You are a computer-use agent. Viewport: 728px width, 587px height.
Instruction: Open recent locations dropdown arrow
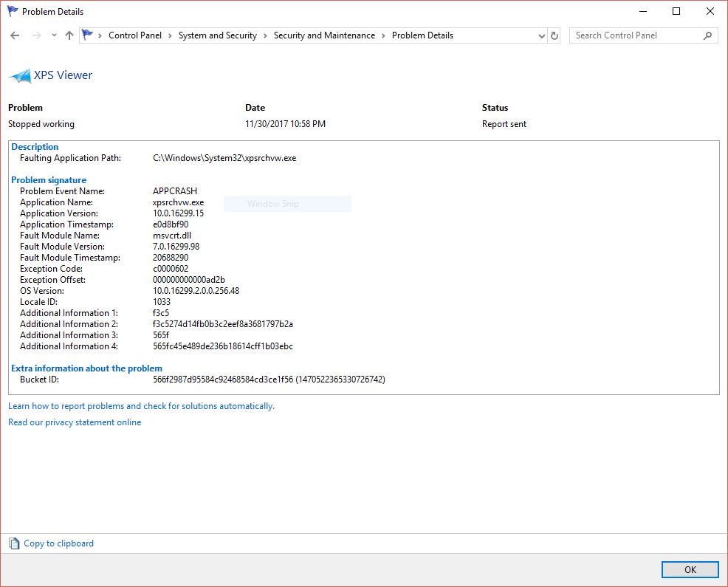(55, 35)
